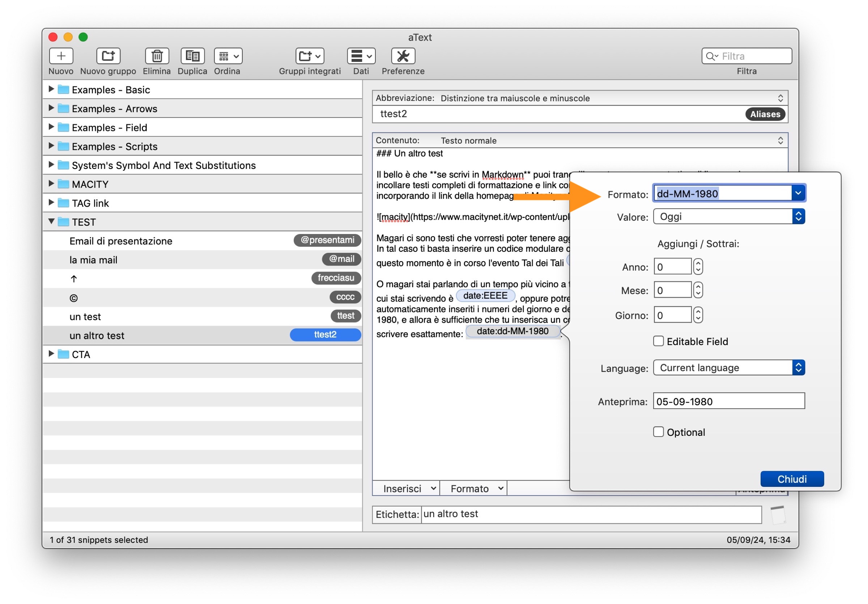Enable the Optional checkbox
This screenshot has height=604, width=868.
(659, 431)
